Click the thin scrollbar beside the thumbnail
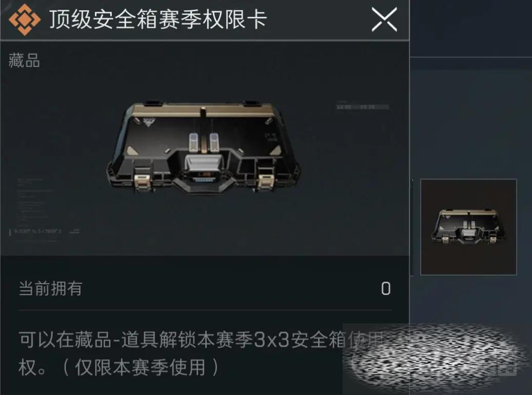This screenshot has width=532, height=395. point(412,227)
